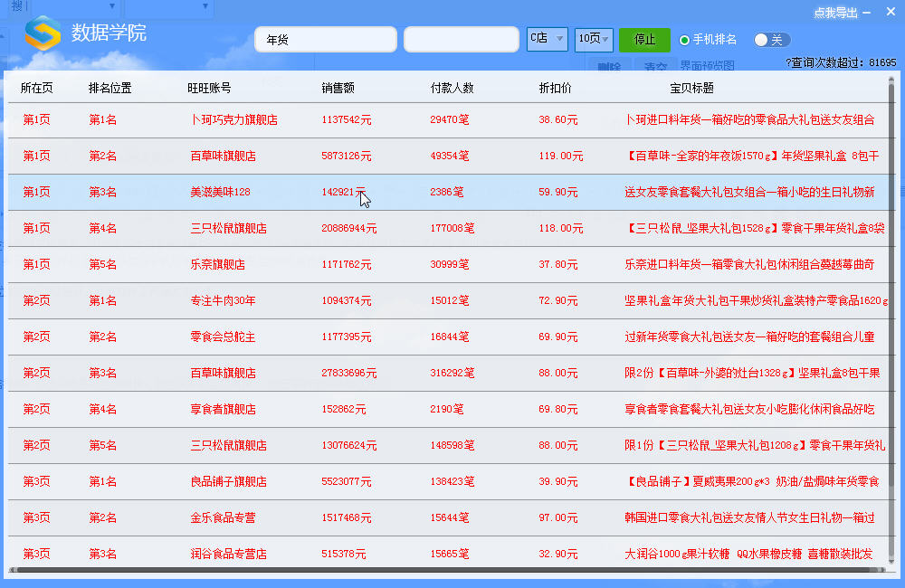Click the sales value 13076624元
The height and width of the screenshot is (588, 905).
pyautogui.click(x=349, y=445)
